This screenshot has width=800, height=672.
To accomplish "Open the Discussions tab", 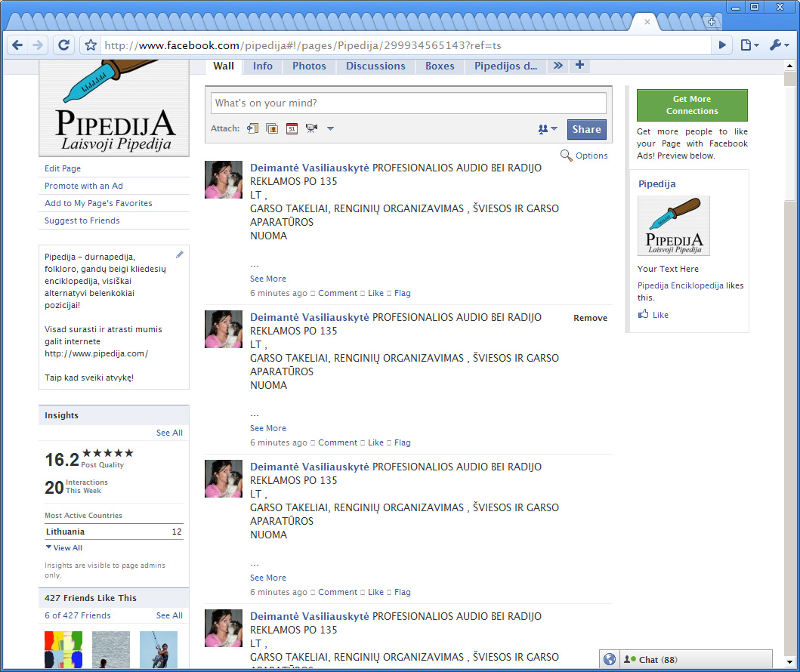I will pyautogui.click(x=375, y=66).
